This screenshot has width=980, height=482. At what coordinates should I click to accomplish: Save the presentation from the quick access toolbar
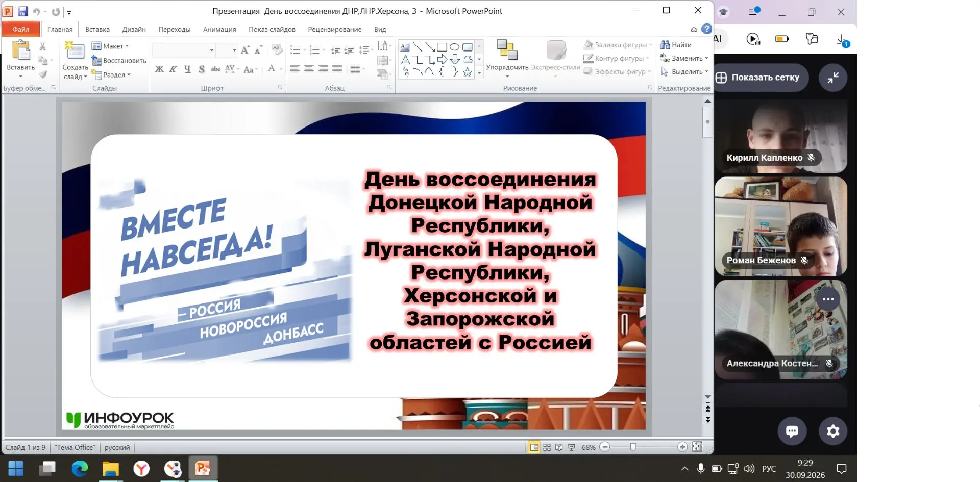pos(22,11)
